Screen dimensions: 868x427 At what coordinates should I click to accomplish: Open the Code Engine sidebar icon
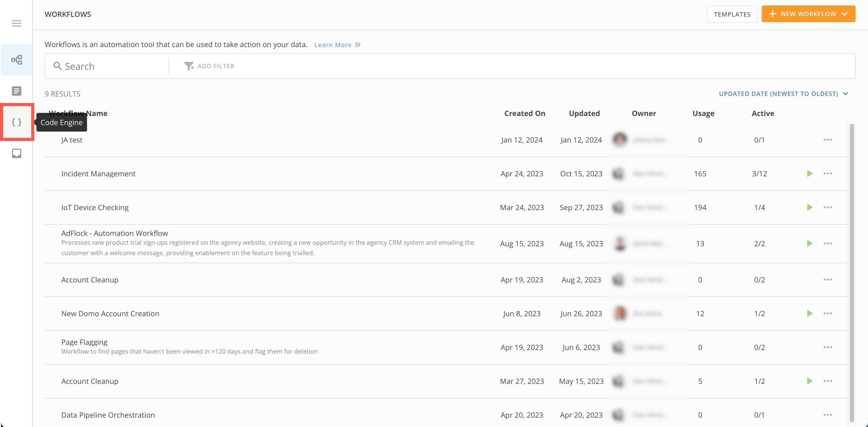16,122
